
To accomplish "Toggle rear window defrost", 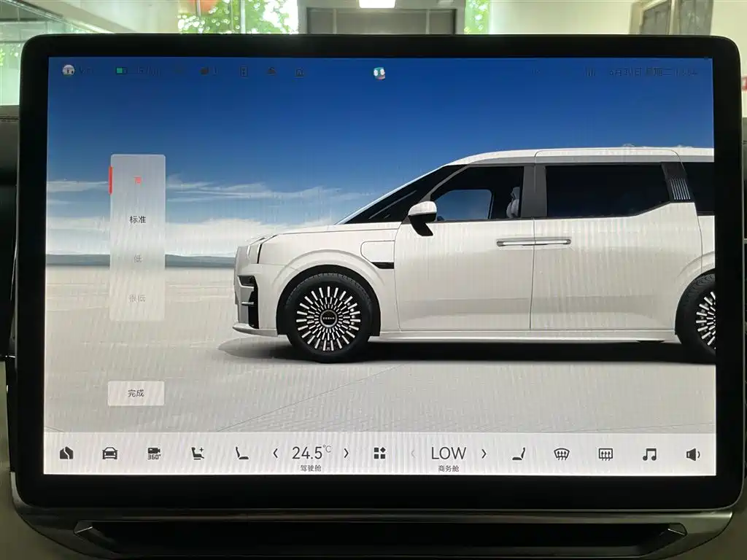I will (605, 454).
